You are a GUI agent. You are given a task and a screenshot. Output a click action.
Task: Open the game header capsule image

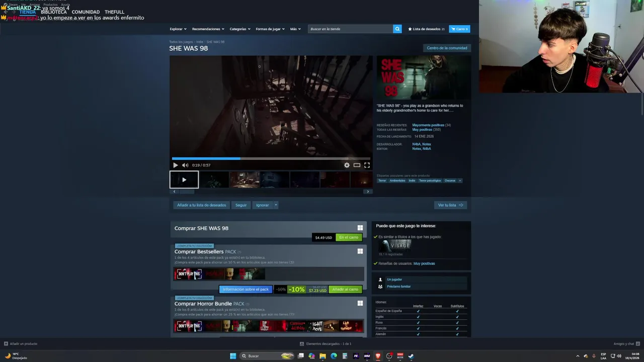[x=424, y=77]
